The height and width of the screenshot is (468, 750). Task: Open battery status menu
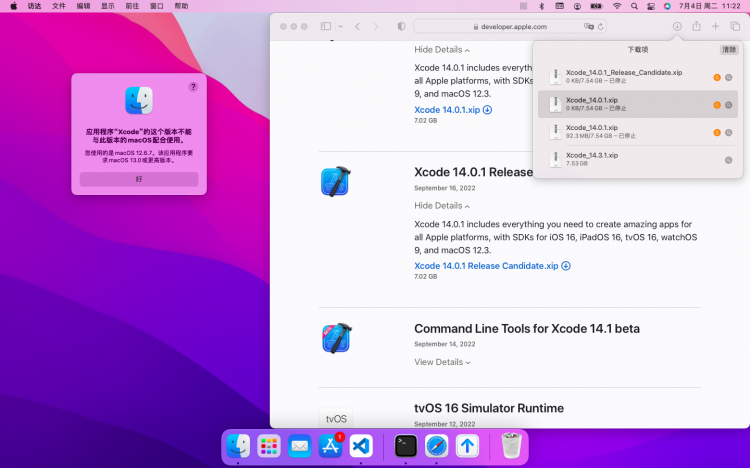point(596,6)
